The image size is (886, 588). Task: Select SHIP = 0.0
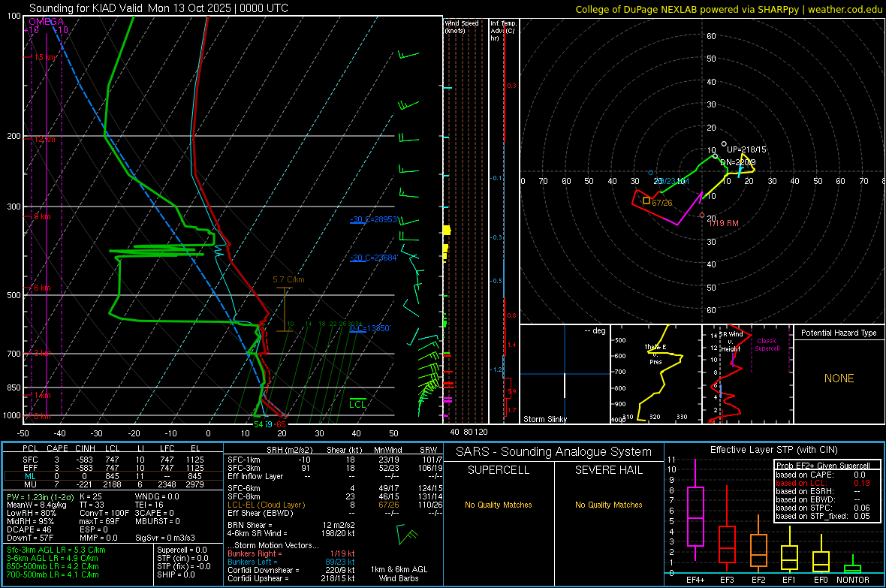click(x=176, y=574)
